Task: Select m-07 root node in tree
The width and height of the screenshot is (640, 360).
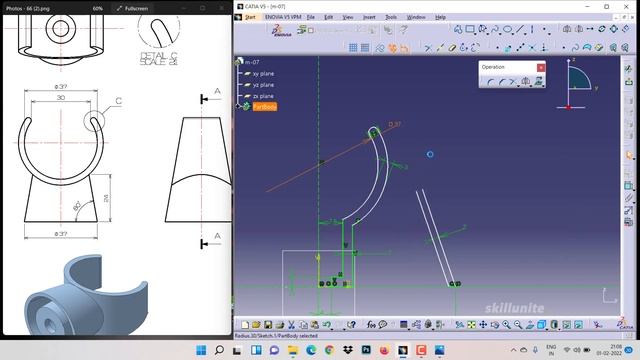Action: [252, 62]
